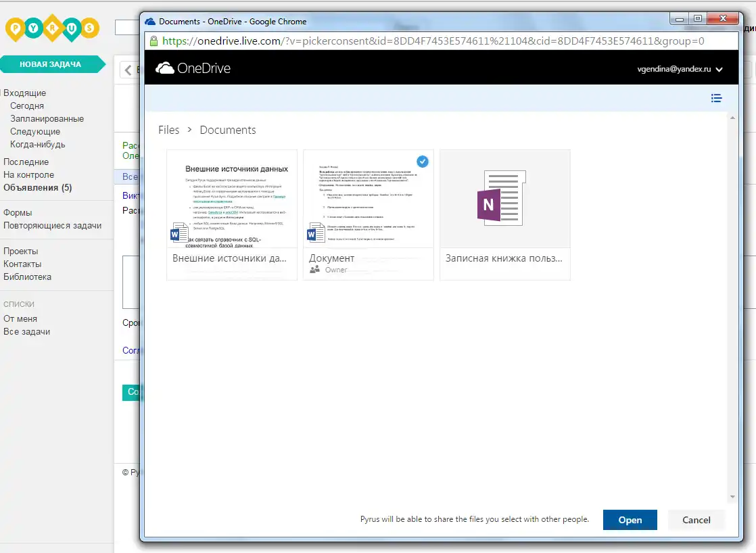
Task: Open Объявления (5) in Pyrus sidebar
Action: (38, 187)
